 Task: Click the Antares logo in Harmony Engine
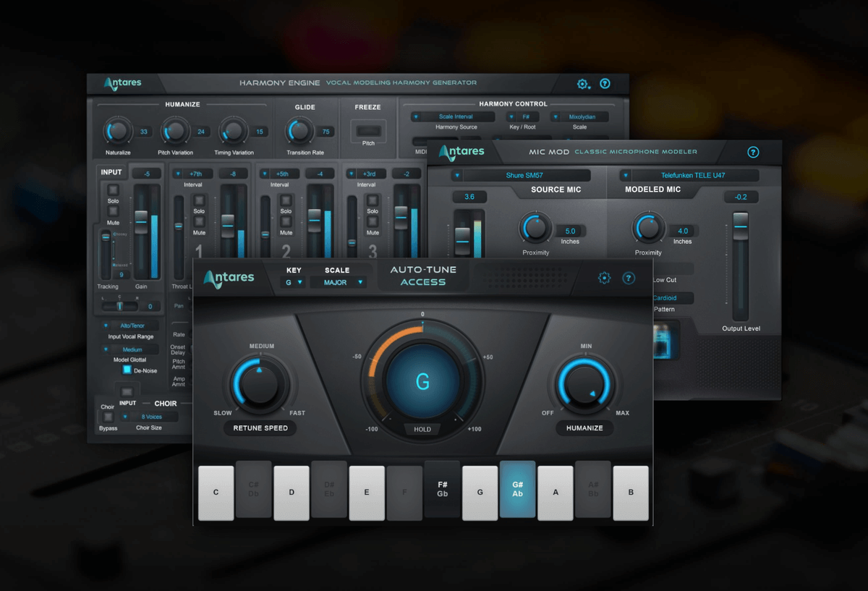122,83
